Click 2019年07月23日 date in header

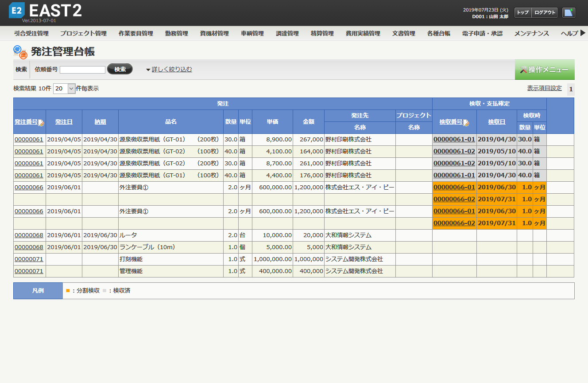[486, 10]
